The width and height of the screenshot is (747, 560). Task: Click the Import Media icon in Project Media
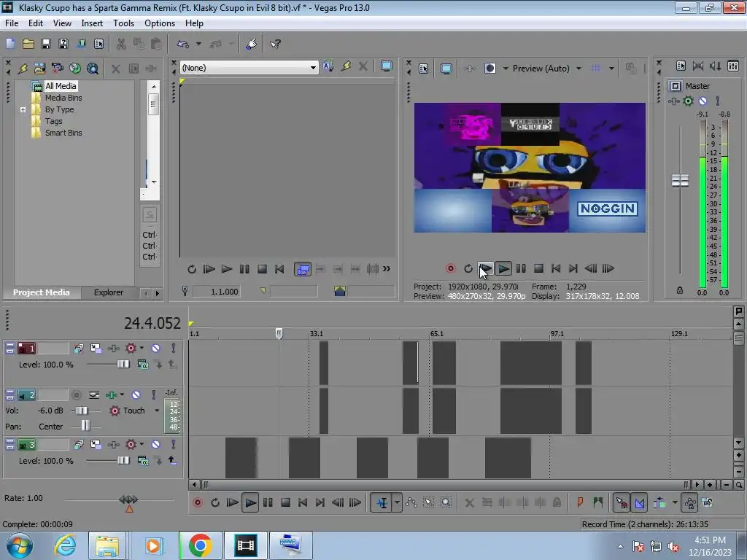[x=39, y=68]
